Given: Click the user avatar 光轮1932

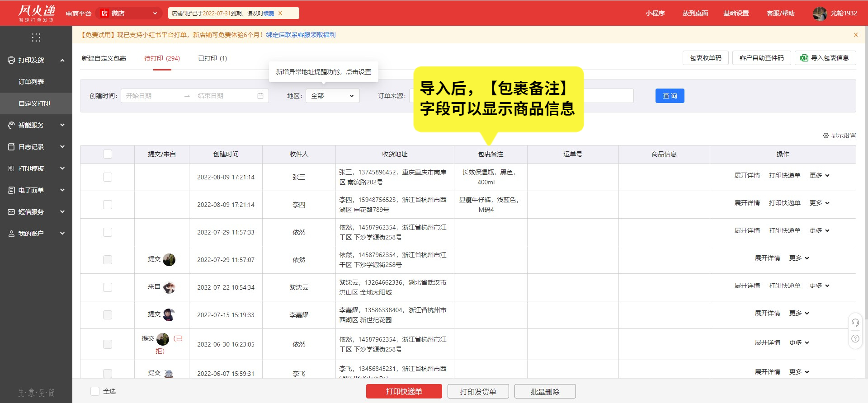Looking at the screenshot, I should pos(820,14).
